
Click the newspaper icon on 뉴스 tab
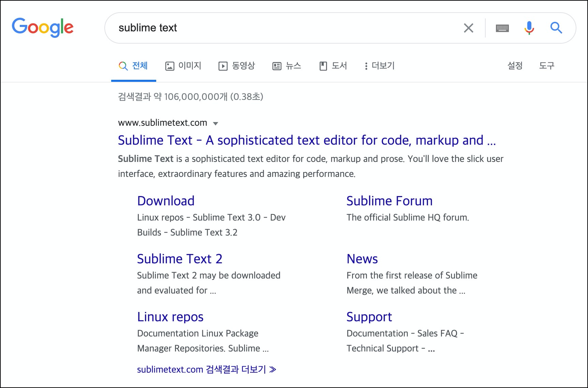(x=277, y=66)
